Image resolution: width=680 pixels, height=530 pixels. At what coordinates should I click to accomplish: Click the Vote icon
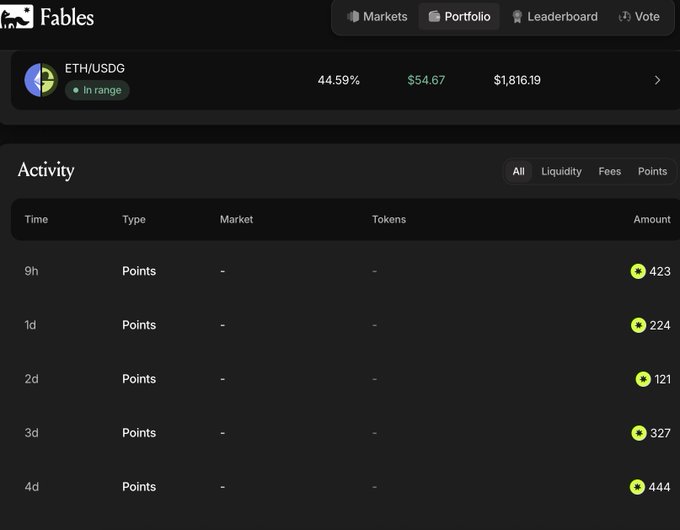click(x=624, y=16)
